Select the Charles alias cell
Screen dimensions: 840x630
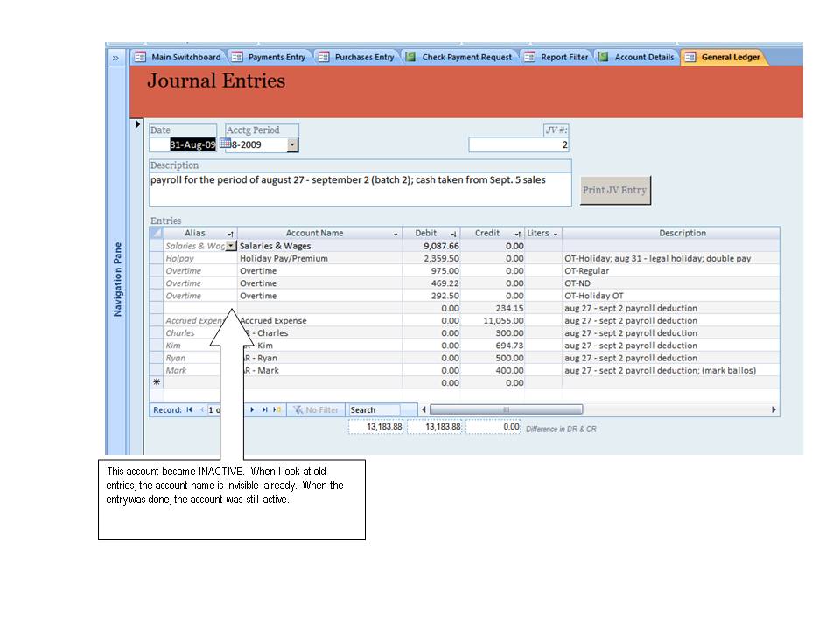click(x=192, y=333)
